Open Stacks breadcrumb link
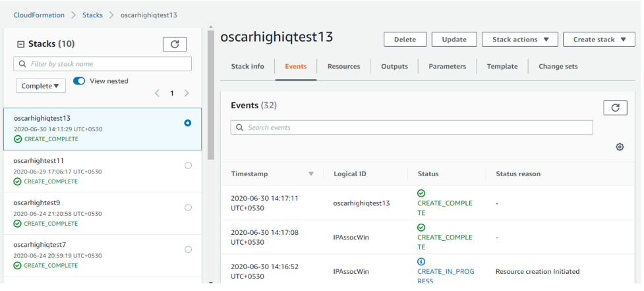Screen dimensions: 644x291 (x=92, y=15)
